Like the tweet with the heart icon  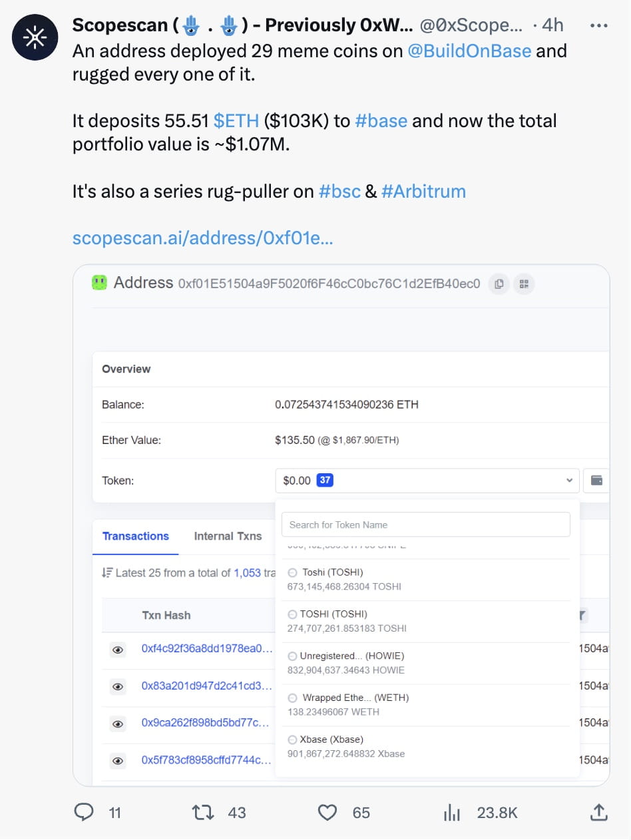pyautogui.click(x=327, y=812)
